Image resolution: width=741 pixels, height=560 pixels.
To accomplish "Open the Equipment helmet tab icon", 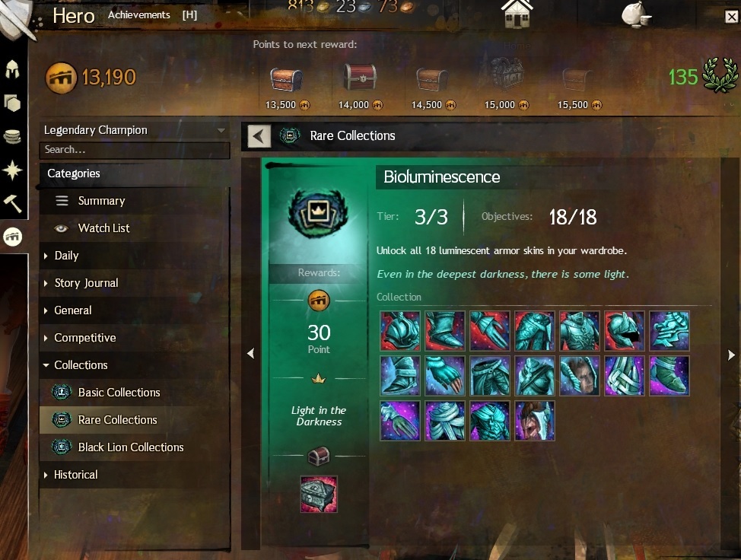I will coord(12,69).
